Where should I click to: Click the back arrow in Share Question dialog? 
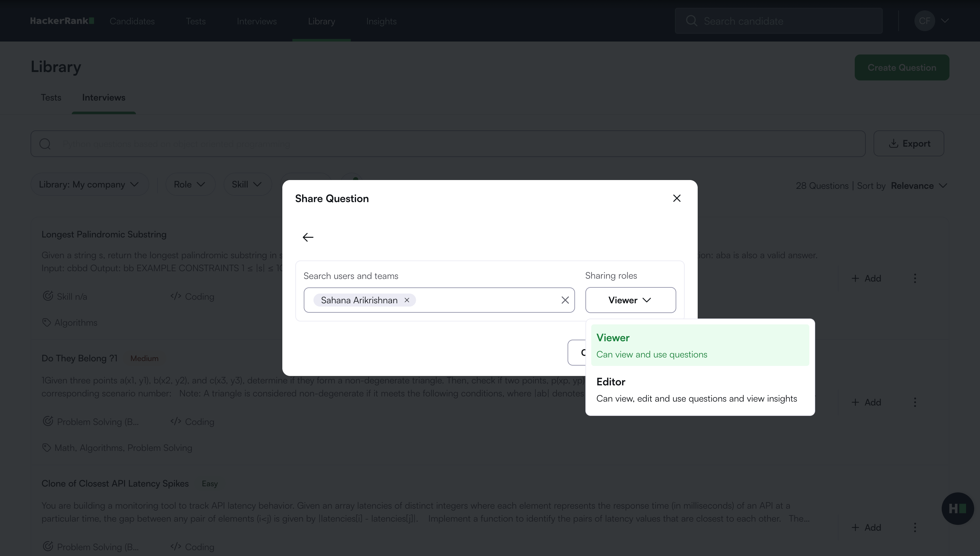(308, 237)
